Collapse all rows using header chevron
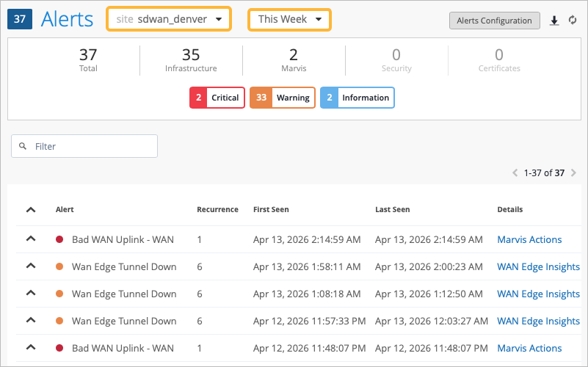588x367 pixels. click(x=31, y=209)
